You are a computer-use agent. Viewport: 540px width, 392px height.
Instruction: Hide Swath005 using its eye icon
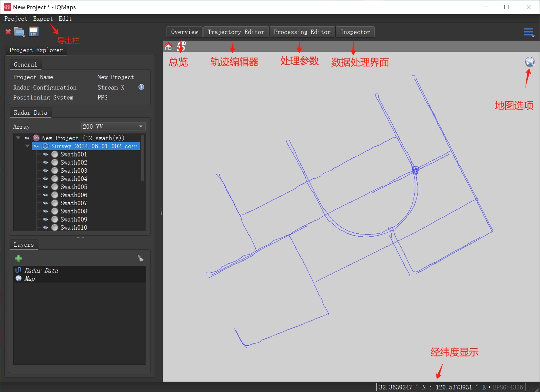45,187
